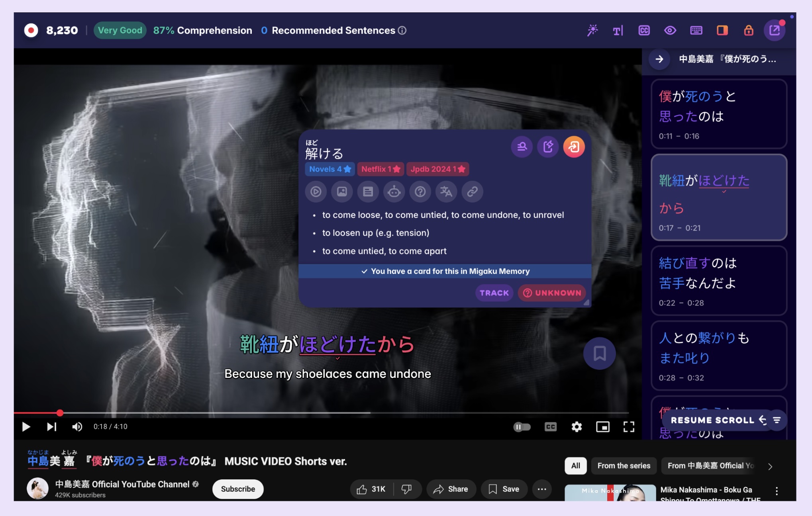Open the keyboard shortcuts panel
This screenshot has height=516, width=812.
696,30
